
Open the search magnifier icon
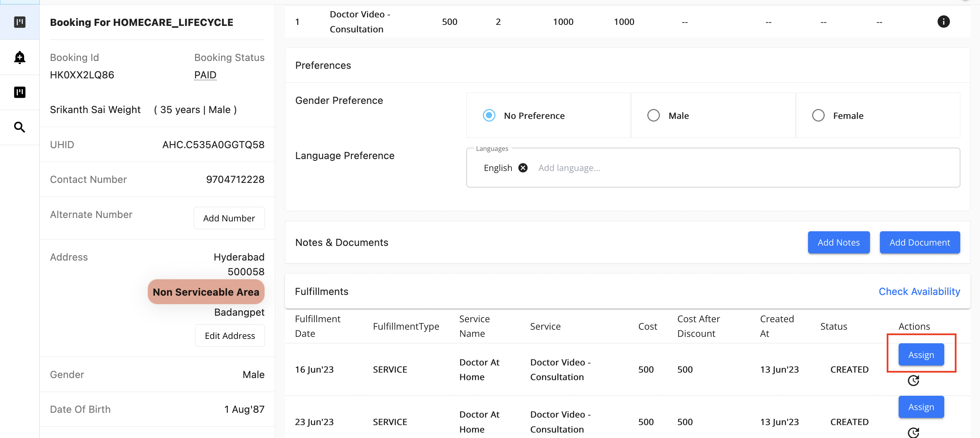19,127
